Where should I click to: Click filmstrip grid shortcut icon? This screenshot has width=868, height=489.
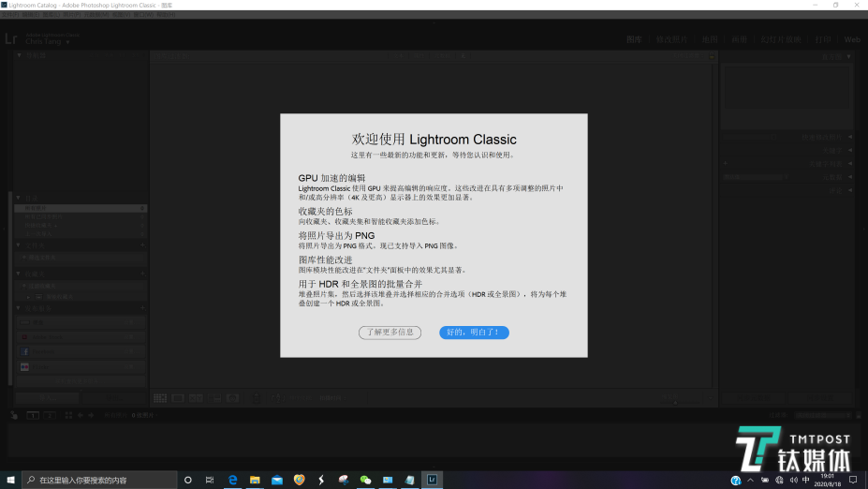(68, 415)
